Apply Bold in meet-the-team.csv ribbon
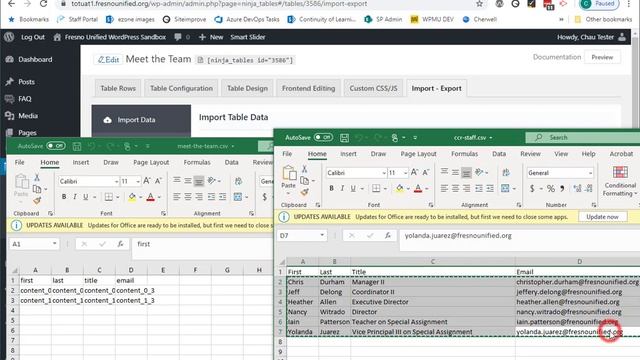Image resolution: width=640 pixels, height=360 pixels. pos(64,197)
